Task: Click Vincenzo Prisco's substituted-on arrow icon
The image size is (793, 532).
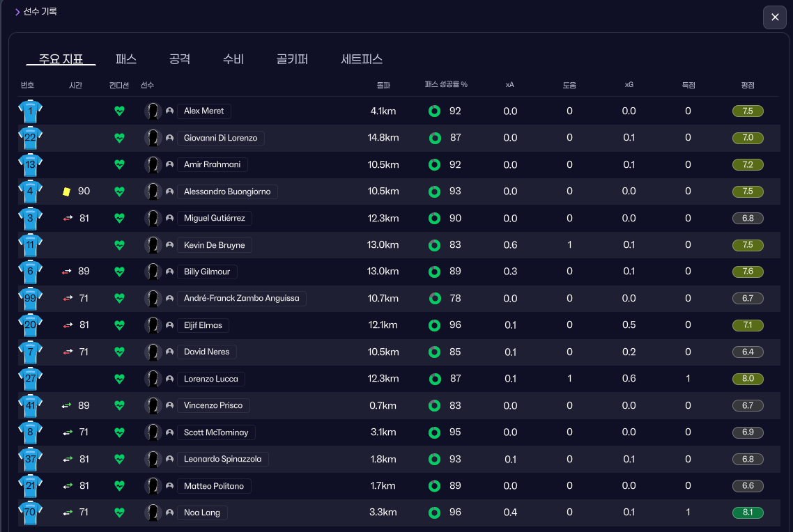Action: coord(67,406)
